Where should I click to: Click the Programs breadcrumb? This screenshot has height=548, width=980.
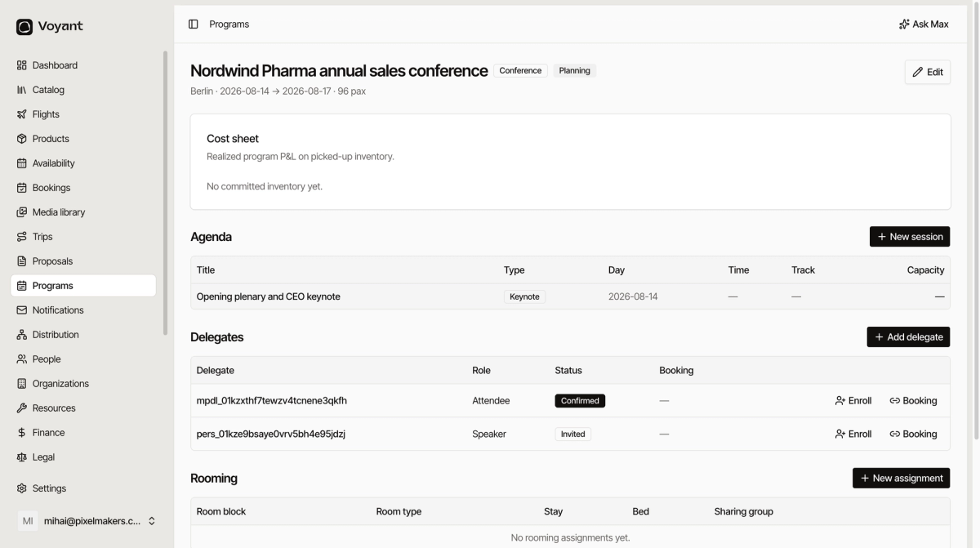tap(229, 25)
